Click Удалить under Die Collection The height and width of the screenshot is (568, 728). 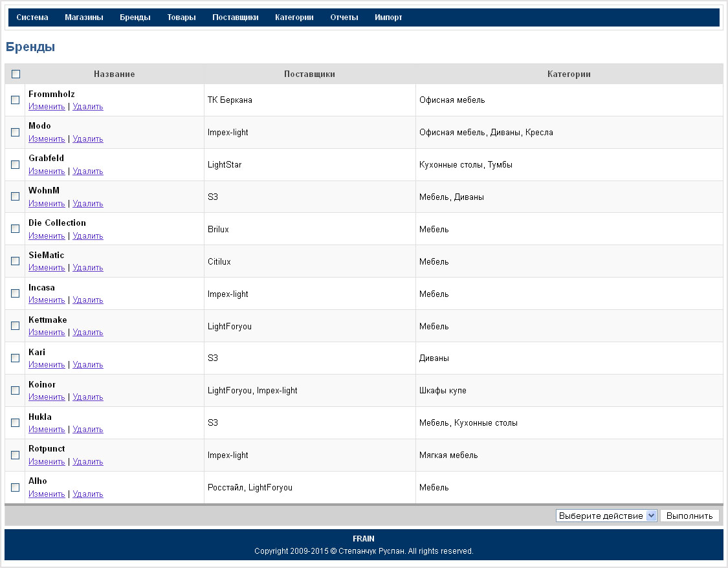tap(88, 235)
